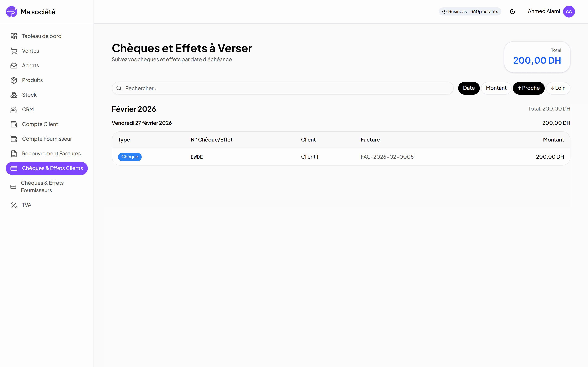
Task: Select the Achats inbox icon
Action: point(14,65)
